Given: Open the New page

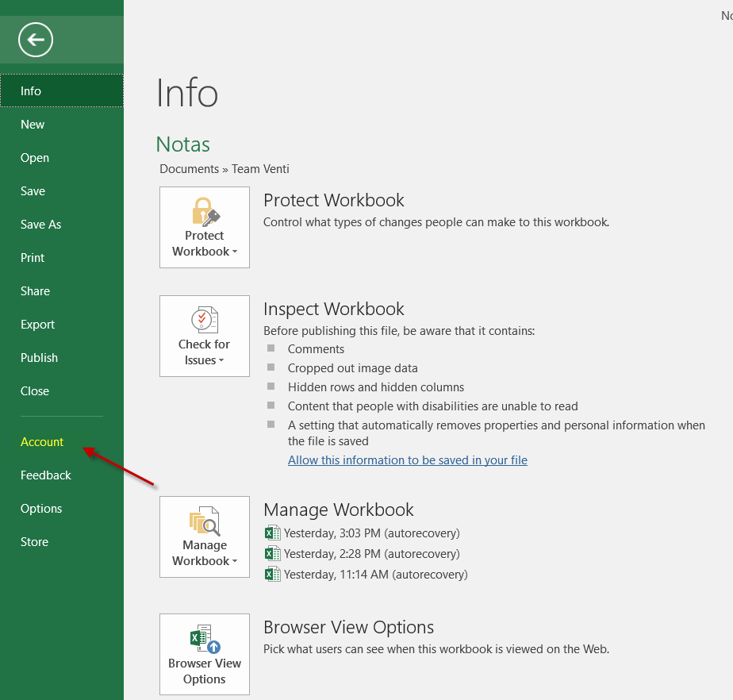Looking at the screenshot, I should 62,125.
